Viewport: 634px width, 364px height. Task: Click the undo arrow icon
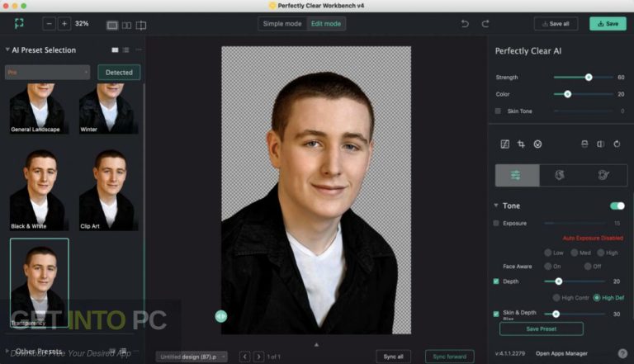click(465, 24)
